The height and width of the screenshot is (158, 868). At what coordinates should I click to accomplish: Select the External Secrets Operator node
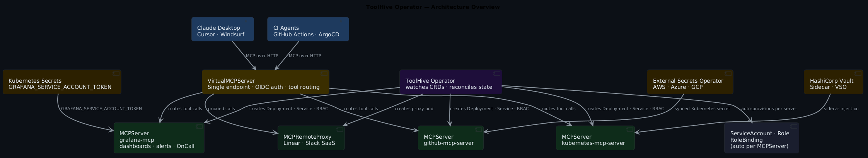(690, 82)
